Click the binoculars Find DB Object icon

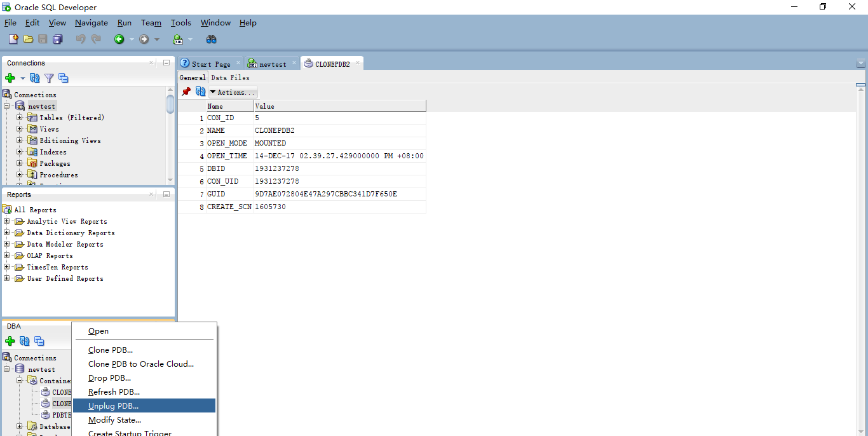[x=212, y=39]
